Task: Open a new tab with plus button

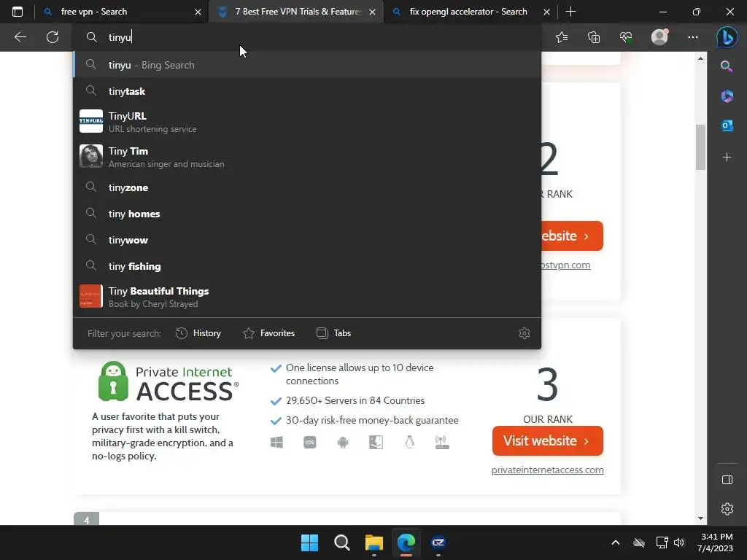Action: [x=570, y=12]
